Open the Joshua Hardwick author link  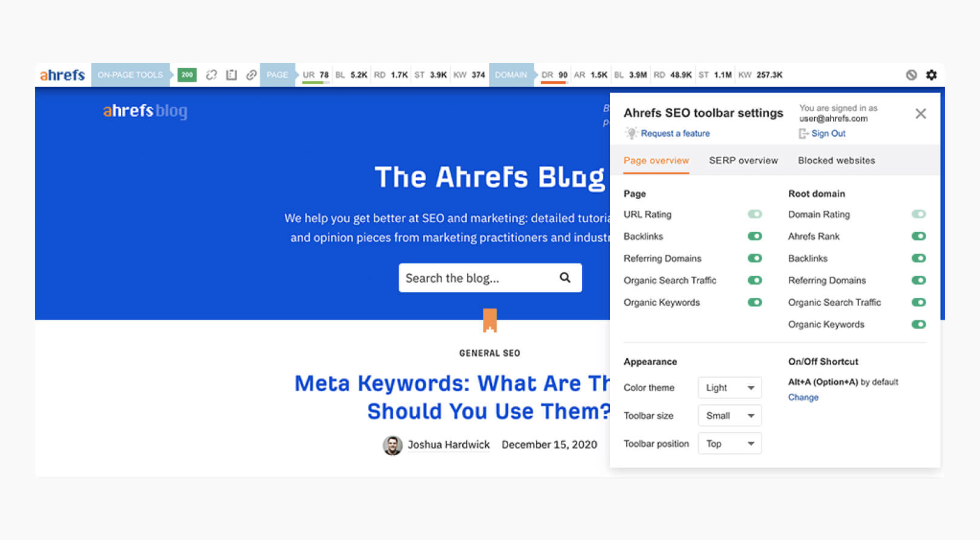pyautogui.click(x=449, y=444)
